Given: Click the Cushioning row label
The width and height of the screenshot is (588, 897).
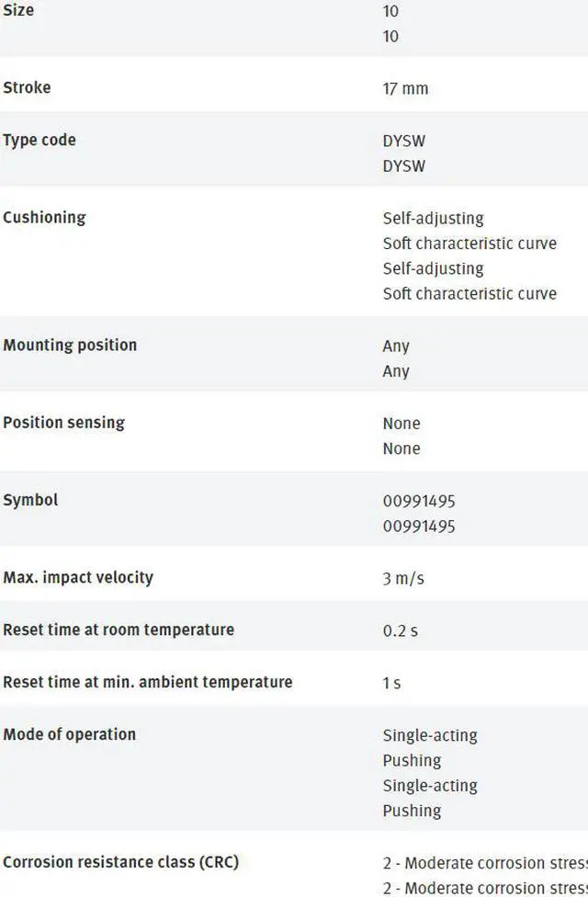Looking at the screenshot, I should point(45,218).
